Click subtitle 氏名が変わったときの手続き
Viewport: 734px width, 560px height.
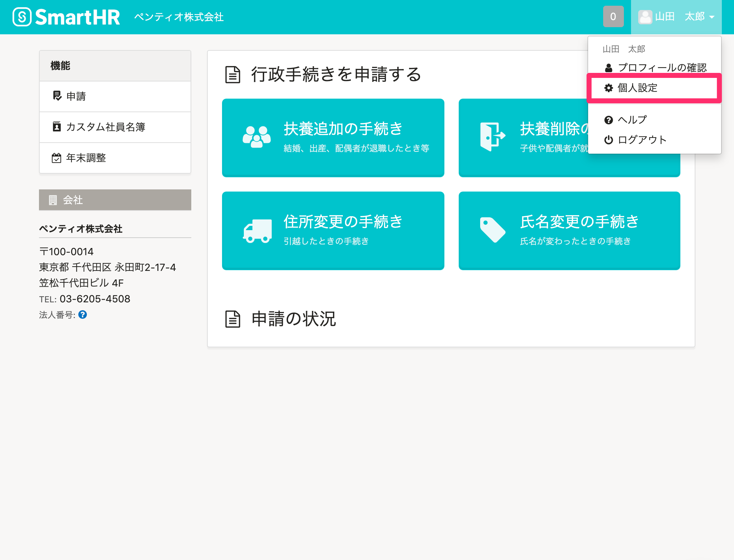[575, 241]
